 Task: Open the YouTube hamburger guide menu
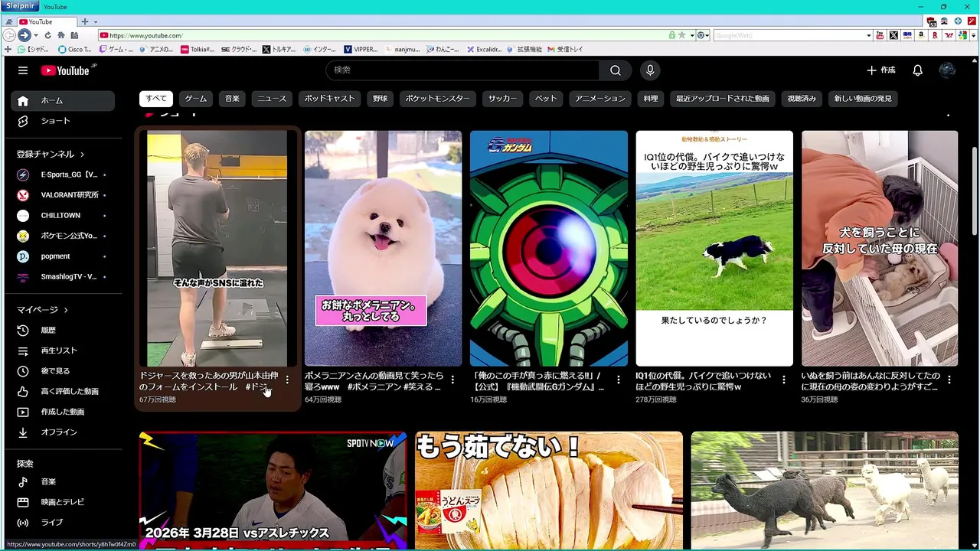click(x=23, y=70)
